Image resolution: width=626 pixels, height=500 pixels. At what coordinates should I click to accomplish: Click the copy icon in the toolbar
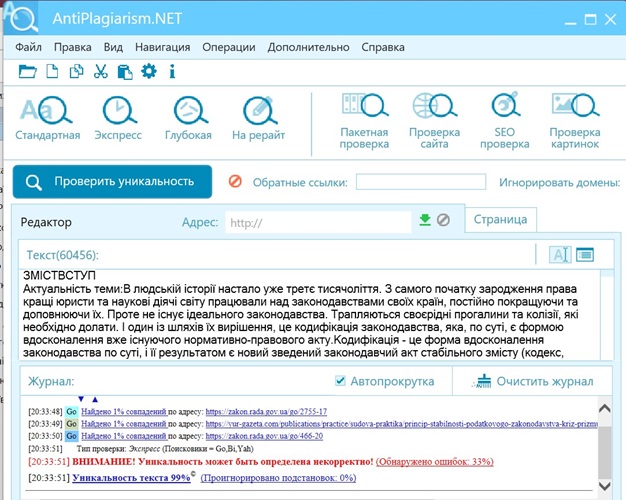pyautogui.click(x=76, y=72)
